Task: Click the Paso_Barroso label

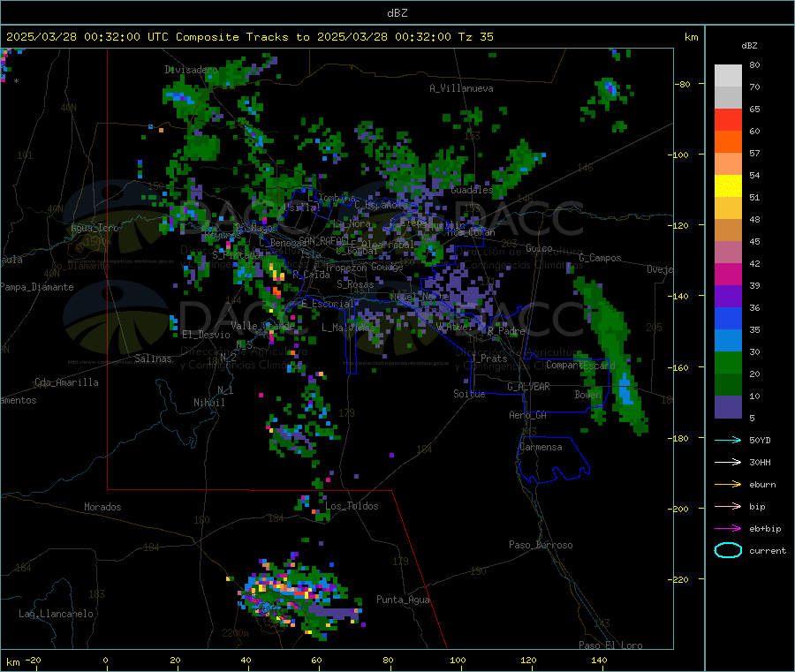Action: pos(541,545)
